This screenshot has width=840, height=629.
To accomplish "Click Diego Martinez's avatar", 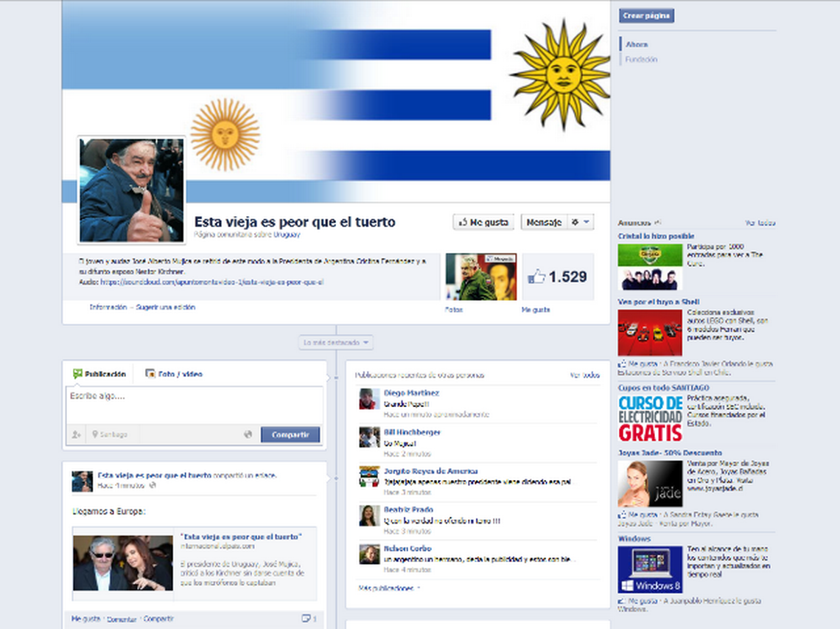I will point(369,399).
